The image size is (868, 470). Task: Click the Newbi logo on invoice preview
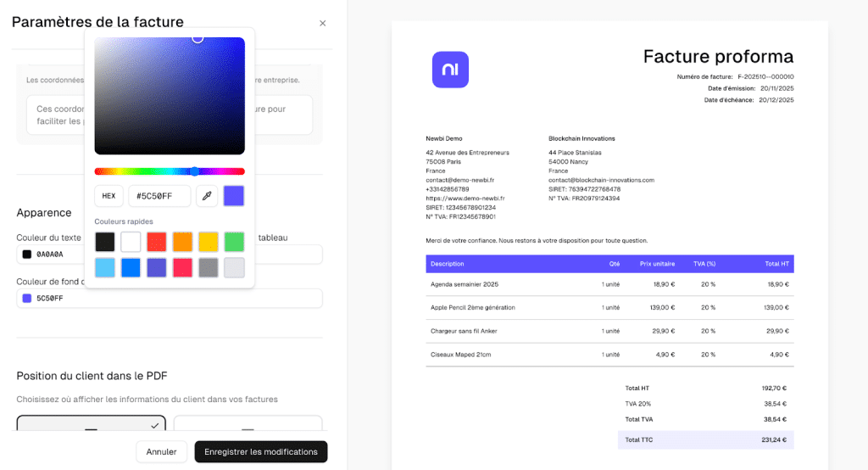tap(450, 70)
